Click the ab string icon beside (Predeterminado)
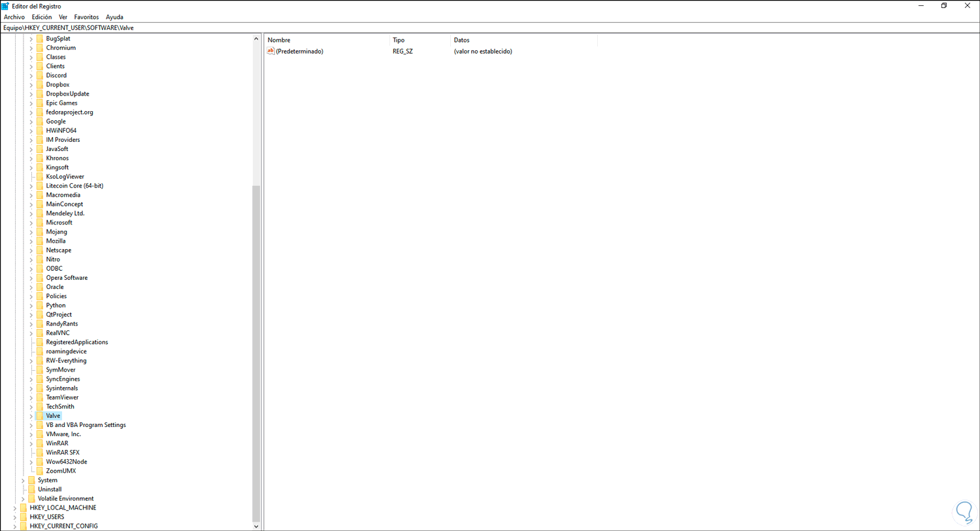 (x=270, y=51)
